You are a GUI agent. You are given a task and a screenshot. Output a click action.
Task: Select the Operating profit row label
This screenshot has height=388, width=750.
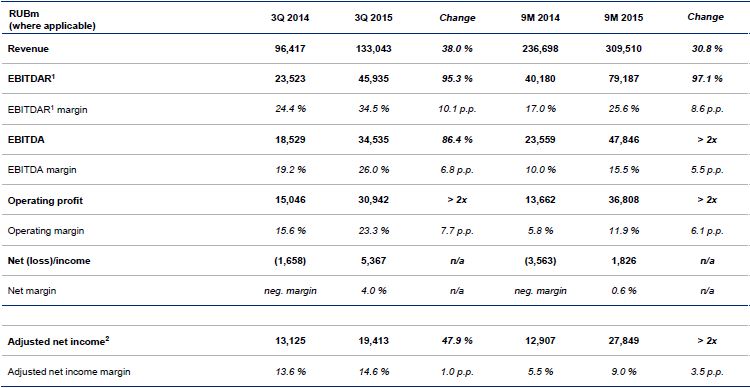coord(45,200)
